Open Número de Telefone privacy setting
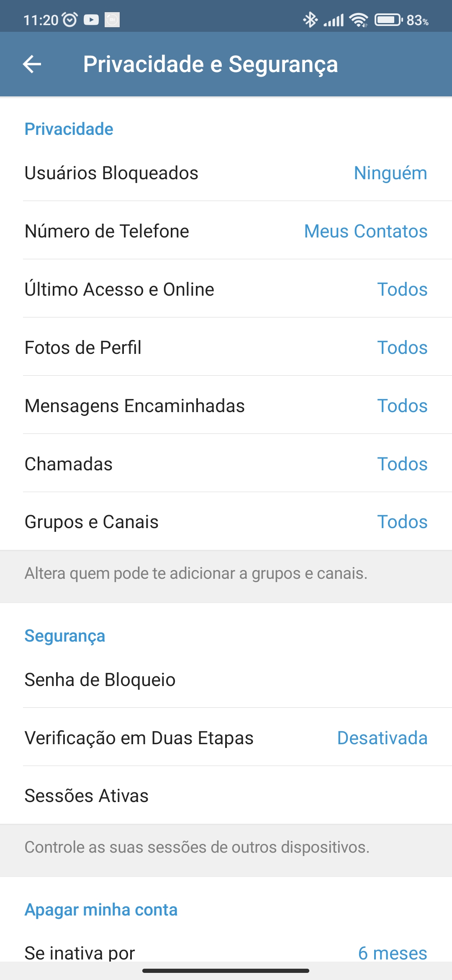The image size is (452, 980). coord(226,231)
